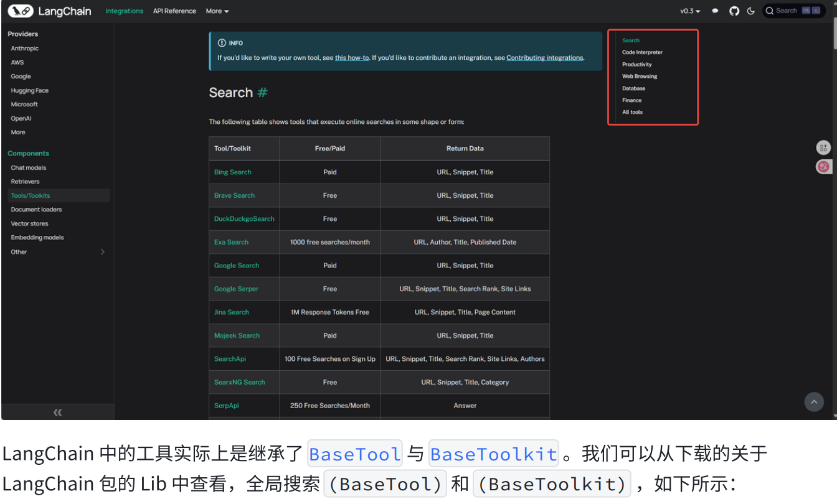Jump to Code Interpreter section
The image size is (837, 504).
[x=642, y=52]
